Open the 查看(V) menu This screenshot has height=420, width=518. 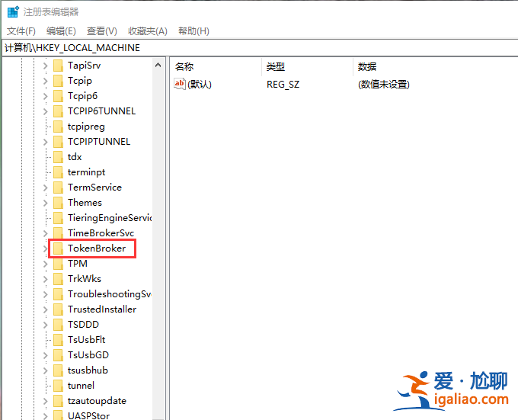[102, 31]
